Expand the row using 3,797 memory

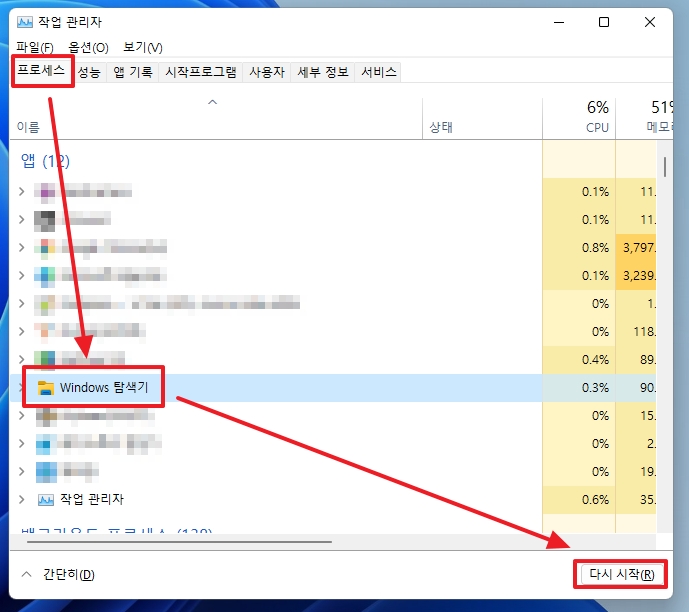click(22, 247)
